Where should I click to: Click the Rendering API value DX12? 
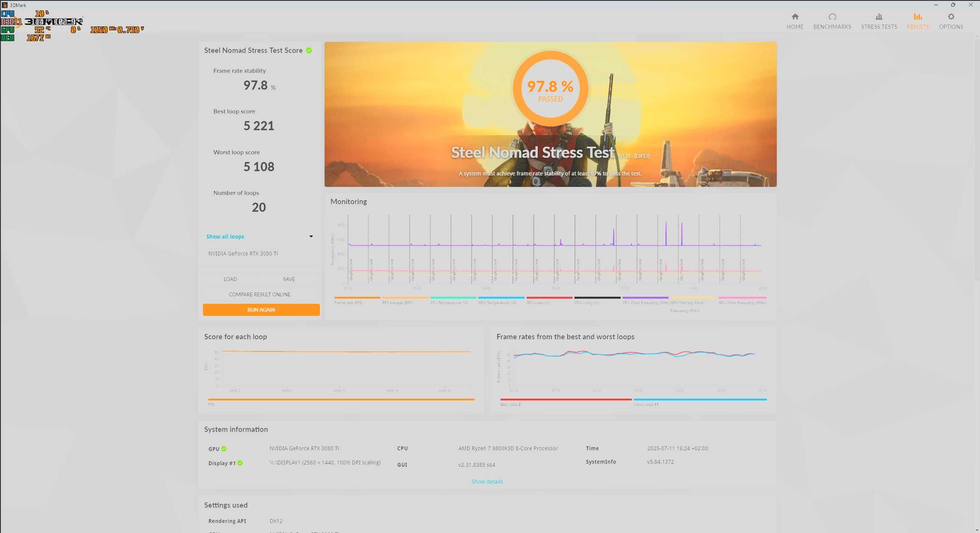click(276, 521)
